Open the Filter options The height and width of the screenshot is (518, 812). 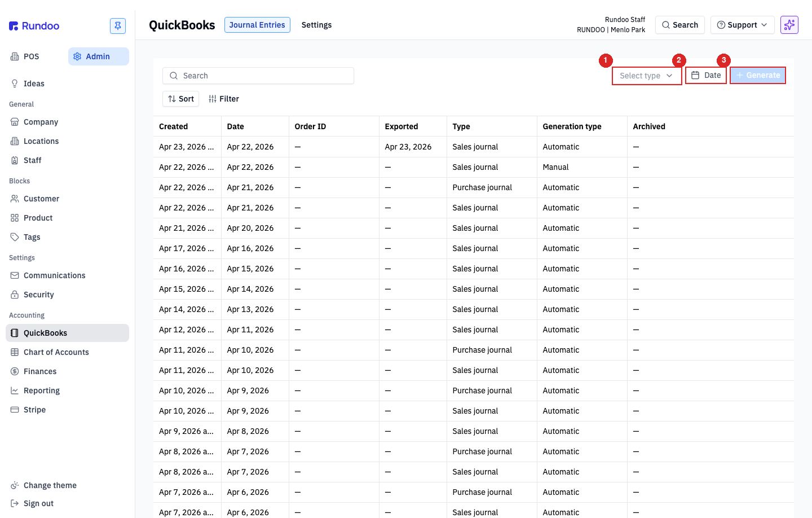[x=223, y=99]
